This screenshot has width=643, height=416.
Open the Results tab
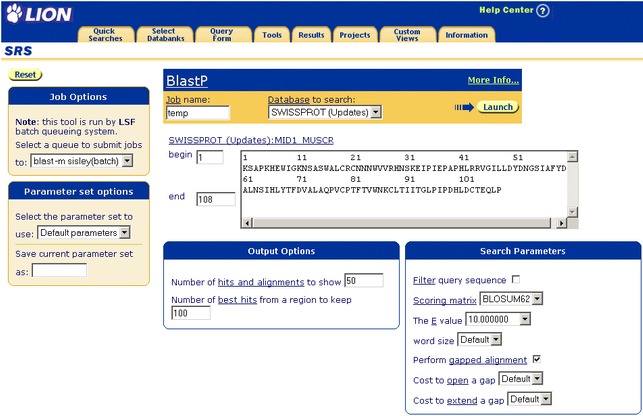311,35
